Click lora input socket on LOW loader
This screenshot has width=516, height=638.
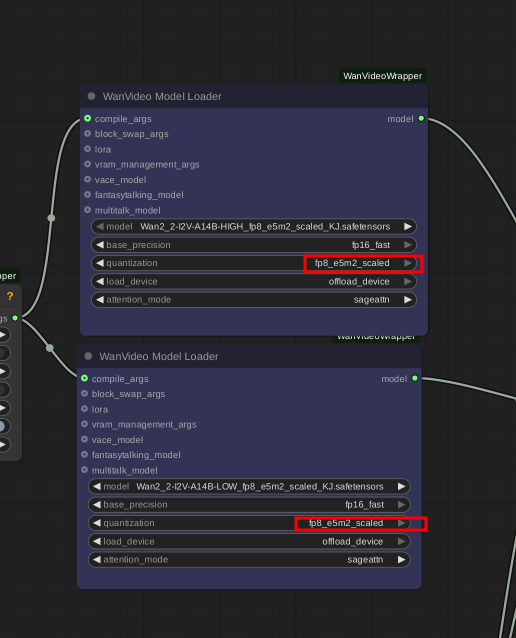pos(84,409)
